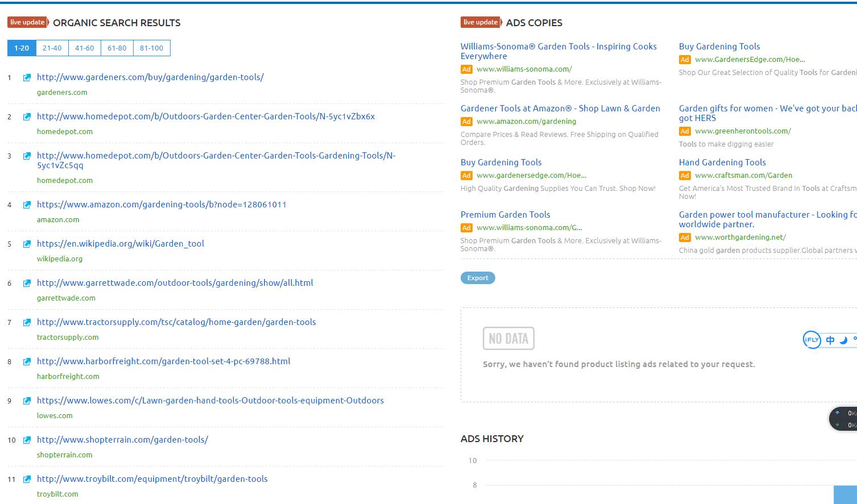
Task: Switch to results 81-100 tab
Action: click(x=152, y=48)
